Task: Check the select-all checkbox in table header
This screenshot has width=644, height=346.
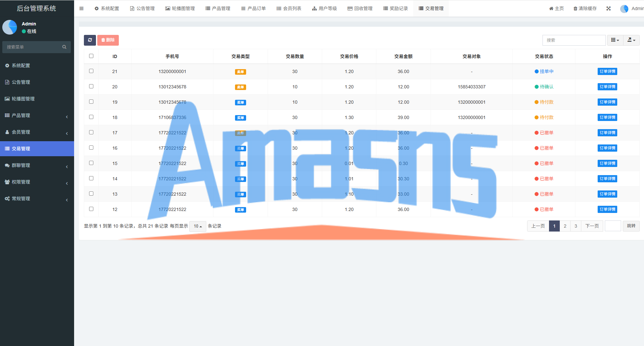Action: click(x=91, y=56)
